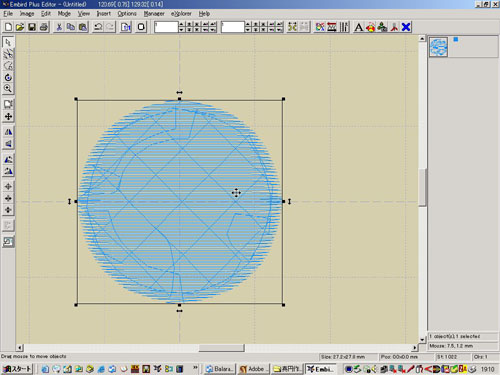Click the vertical scrollbar up arrow

pos(422,39)
